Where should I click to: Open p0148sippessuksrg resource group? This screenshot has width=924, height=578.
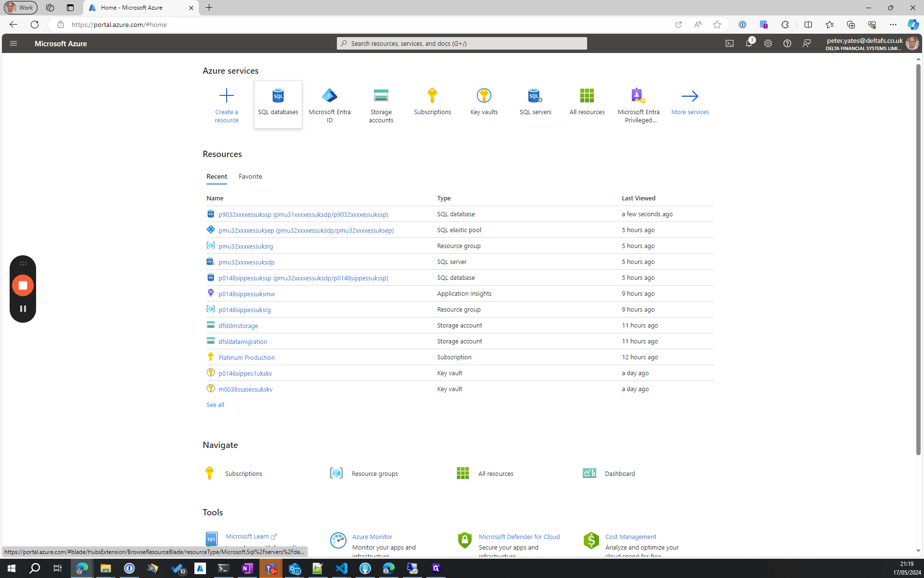point(244,310)
